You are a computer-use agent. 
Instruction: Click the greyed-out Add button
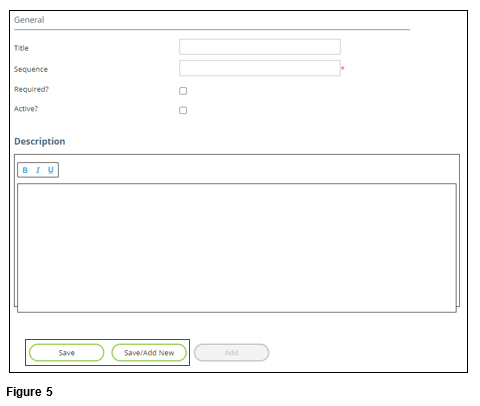(231, 353)
